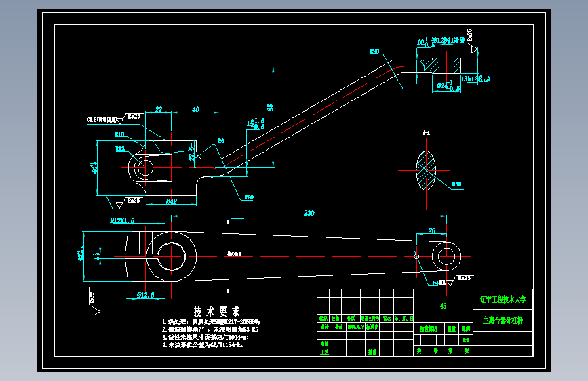Click the 230 length dimension

[309, 213]
